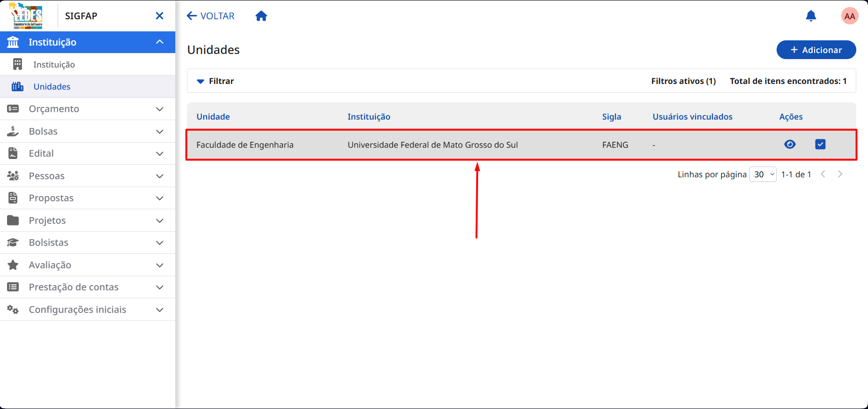Click the Configurações iniciais gears icon
The image size is (868, 409).
[13, 310]
